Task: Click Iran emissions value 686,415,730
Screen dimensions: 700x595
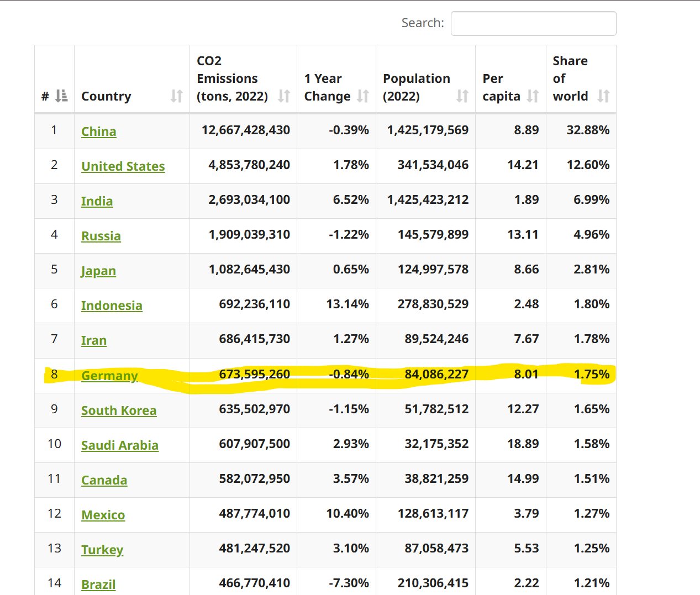Action: [255, 339]
